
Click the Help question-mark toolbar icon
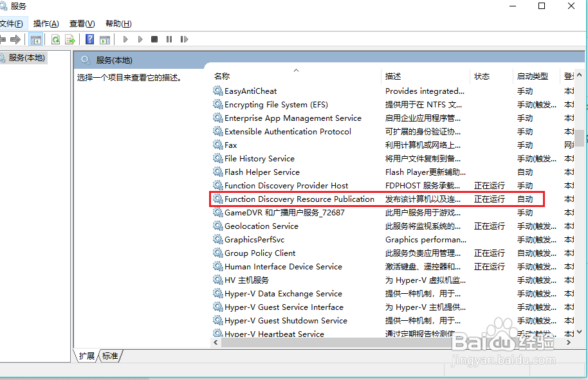[x=89, y=39]
